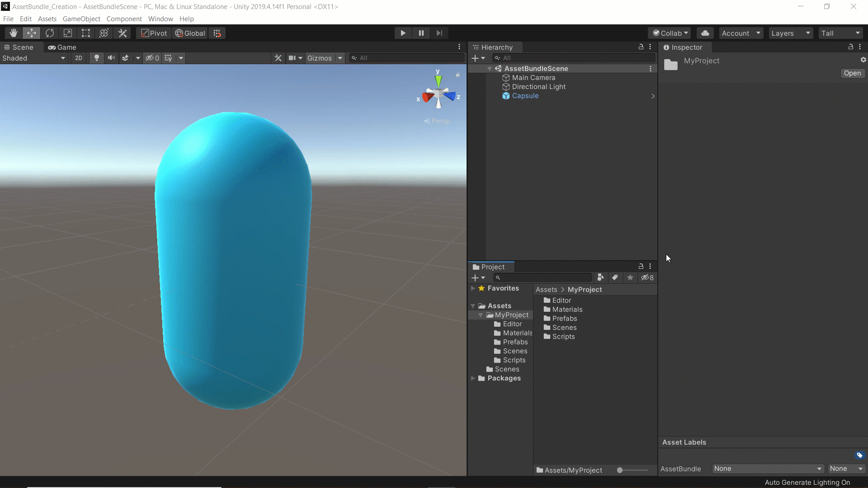The image size is (868, 488).
Task: Click the Shaded view mode dropdown
Action: [33, 58]
